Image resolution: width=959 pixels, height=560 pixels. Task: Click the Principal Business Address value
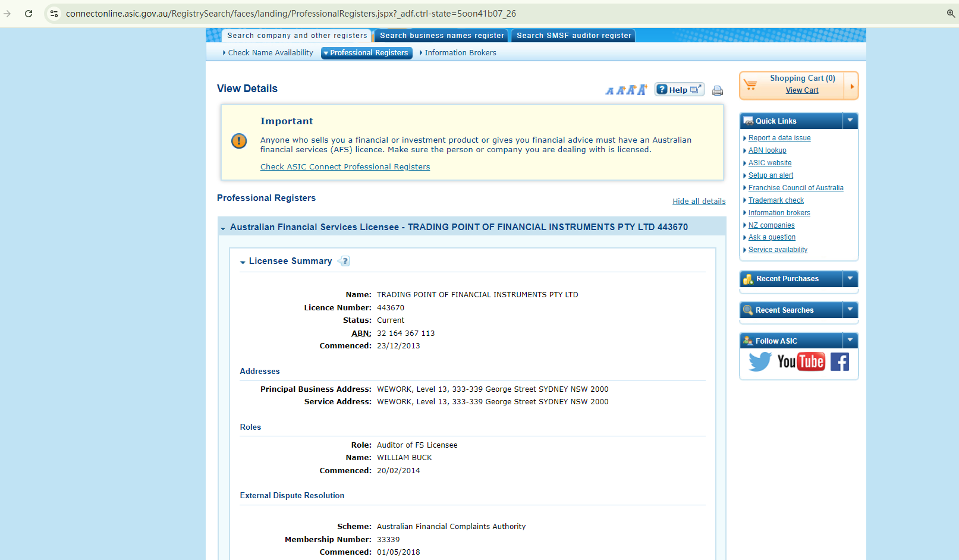pyautogui.click(x=493, y=389)
